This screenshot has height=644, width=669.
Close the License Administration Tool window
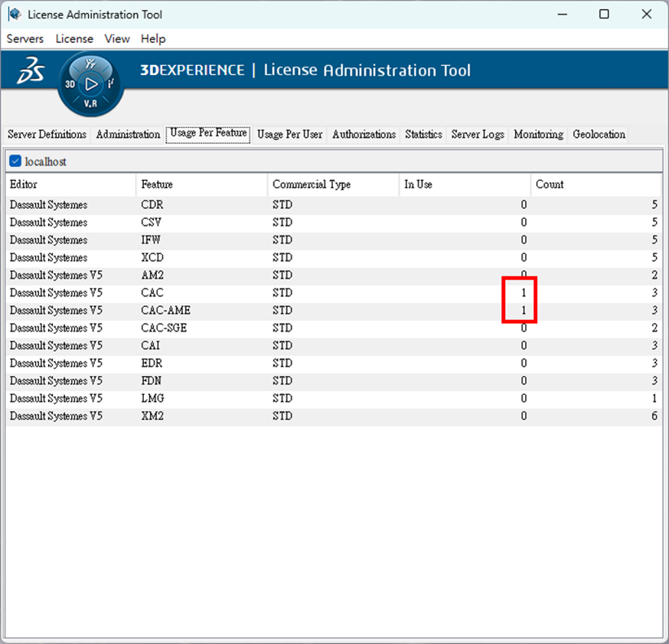pyautogui.click(x=646, y=14)
